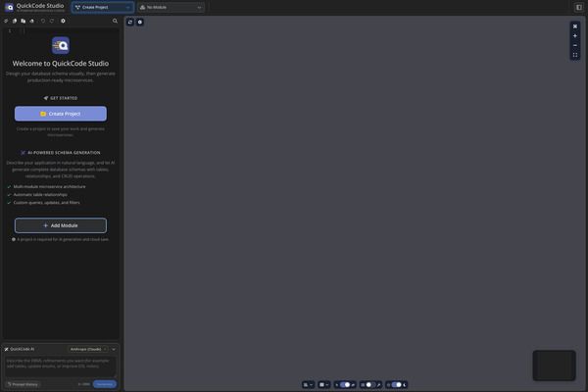The height and width of the screenshot is (392, 588).
Task: Open Prompt History
Action: coord(23,384)
